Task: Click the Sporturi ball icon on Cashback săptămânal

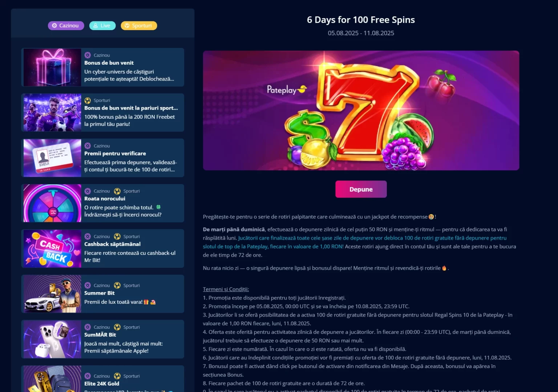Action: point(117,237)
